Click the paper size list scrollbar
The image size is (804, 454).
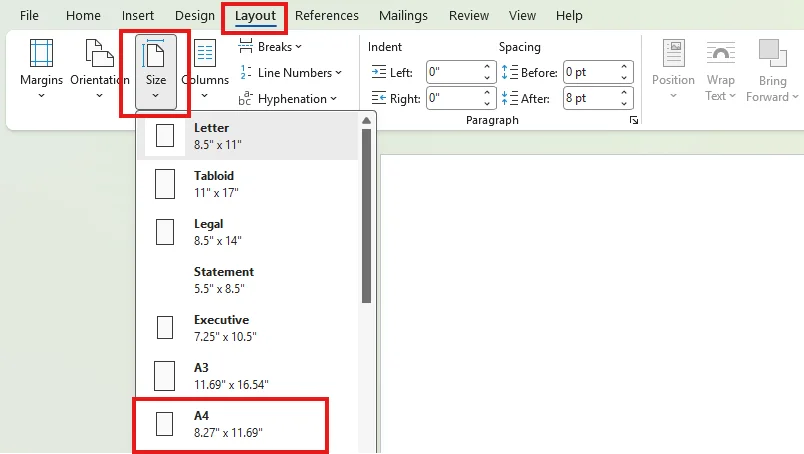[366, 215]
